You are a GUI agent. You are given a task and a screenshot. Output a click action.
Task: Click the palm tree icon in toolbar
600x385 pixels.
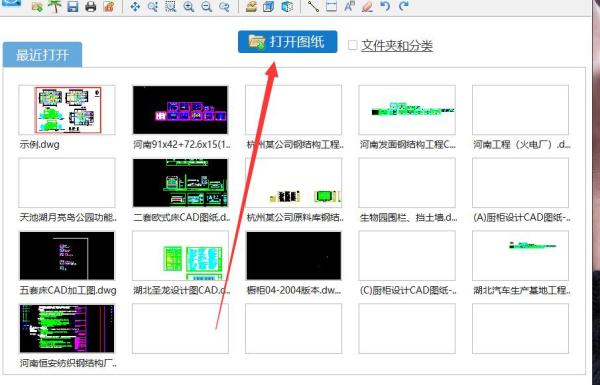(x=55, y=7)
